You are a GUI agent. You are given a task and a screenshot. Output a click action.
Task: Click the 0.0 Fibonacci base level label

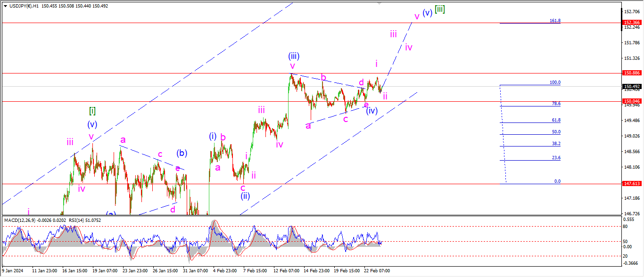pos(557,181)
